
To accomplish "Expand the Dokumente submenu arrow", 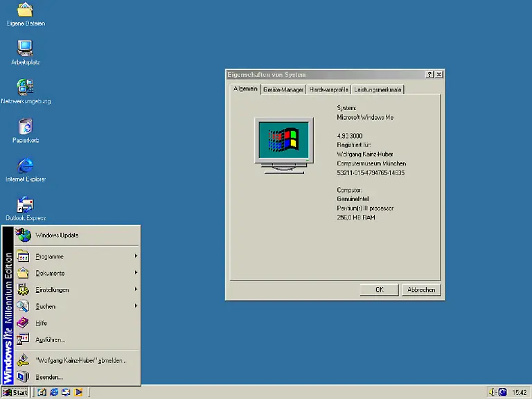I will pyautogui.click(x=136, y=272).
